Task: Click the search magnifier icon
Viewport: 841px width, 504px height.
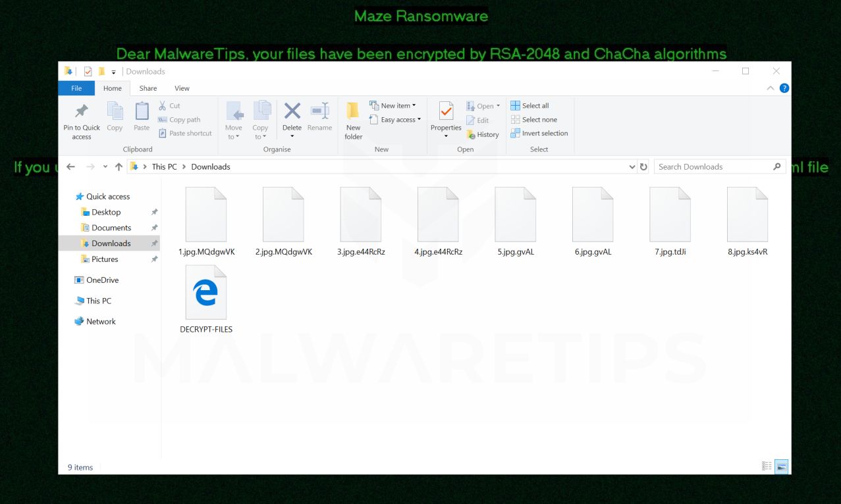Action: pyautogui.click(x=777, y=167)
